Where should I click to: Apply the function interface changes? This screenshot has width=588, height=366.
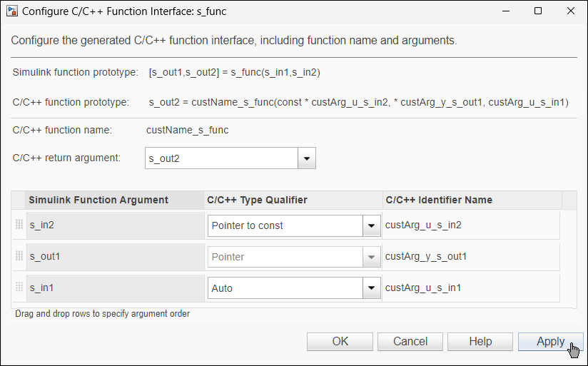click(550, 342)
